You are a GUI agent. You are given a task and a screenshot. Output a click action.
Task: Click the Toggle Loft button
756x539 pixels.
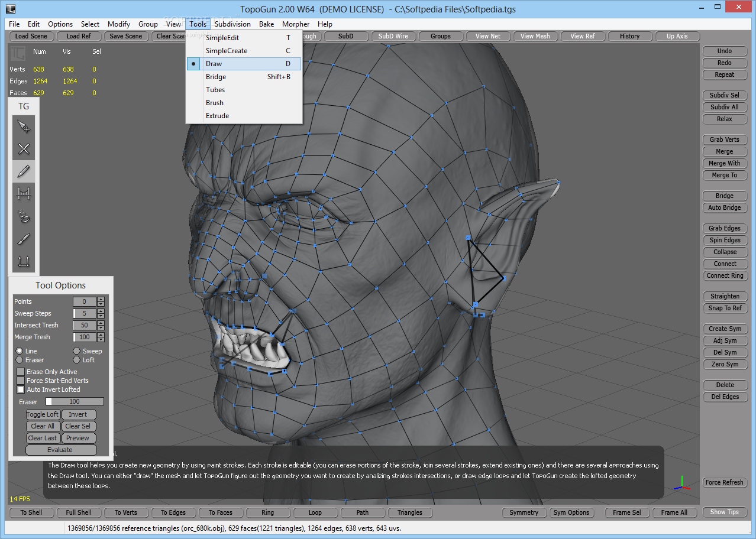43,414
